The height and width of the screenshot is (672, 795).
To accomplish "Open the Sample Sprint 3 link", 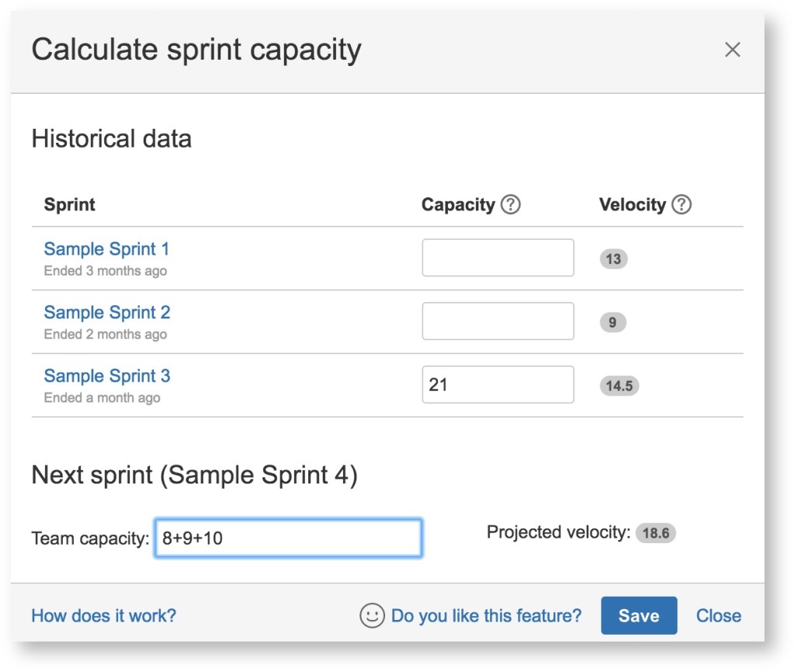I will (x=106, y=376).
